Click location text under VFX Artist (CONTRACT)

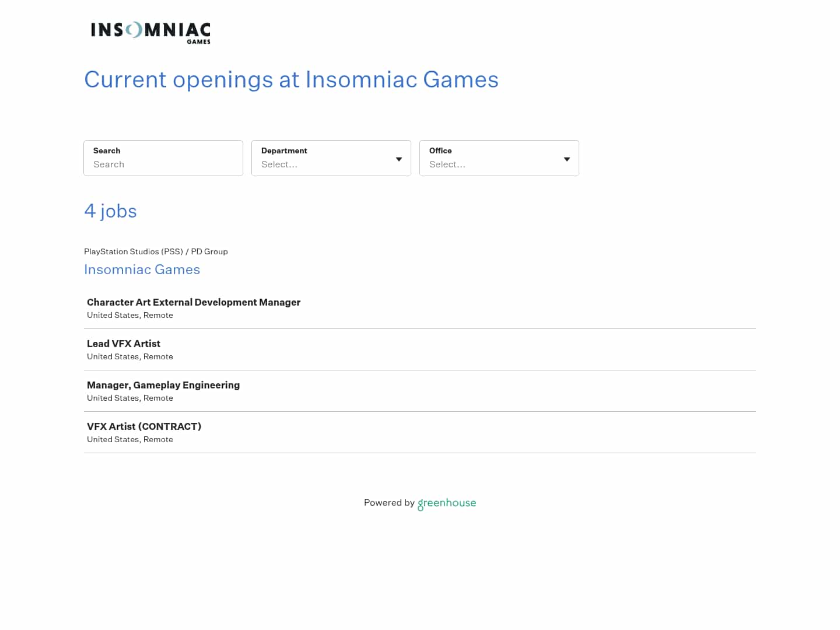point(130,439)
